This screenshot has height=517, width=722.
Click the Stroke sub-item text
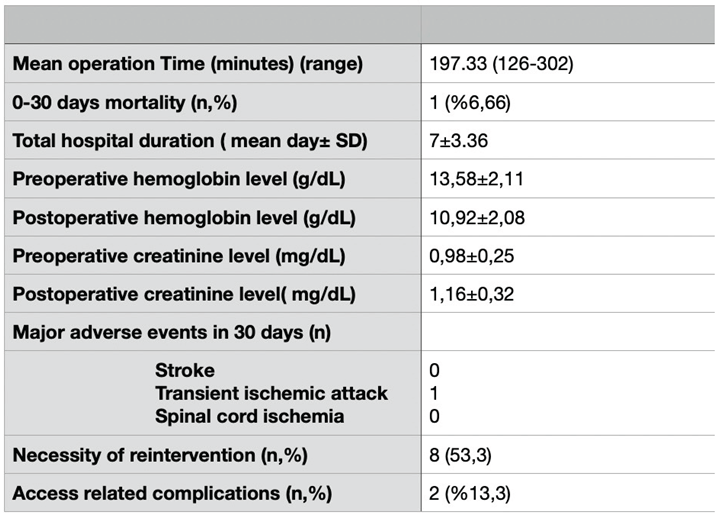coord(185,370)
